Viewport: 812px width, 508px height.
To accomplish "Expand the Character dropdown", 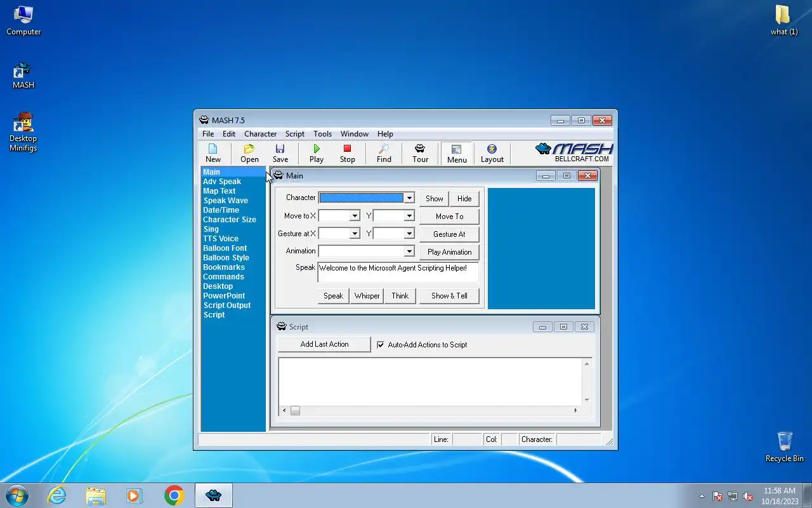I will click(x=409, y=198).
